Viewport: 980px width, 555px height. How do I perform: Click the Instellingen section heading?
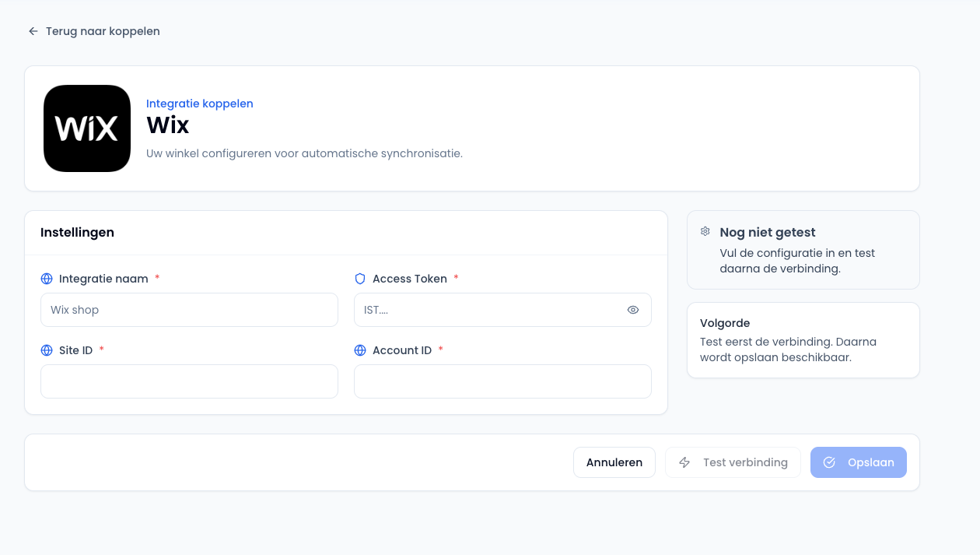[x=77, y=232]
